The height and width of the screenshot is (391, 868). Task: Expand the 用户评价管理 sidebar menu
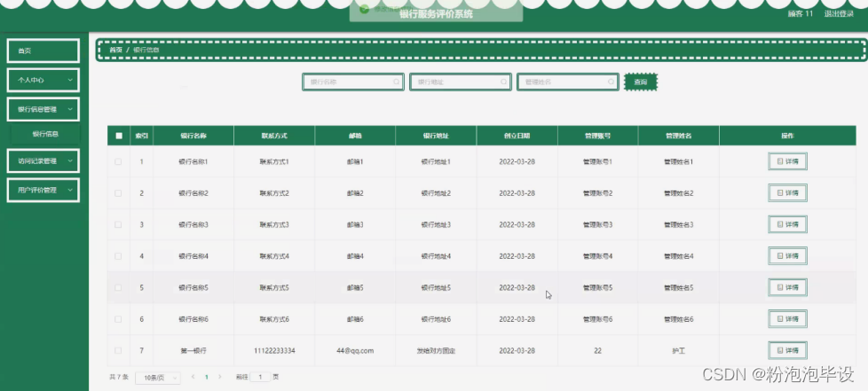point(43,190)
